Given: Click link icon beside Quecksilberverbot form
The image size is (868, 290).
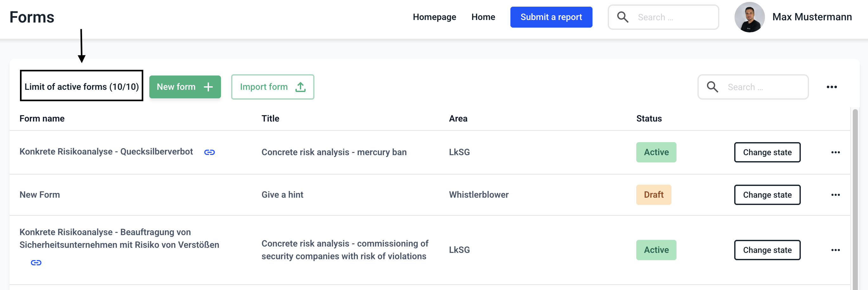Looking at the screenshot, I should (209, 152).
